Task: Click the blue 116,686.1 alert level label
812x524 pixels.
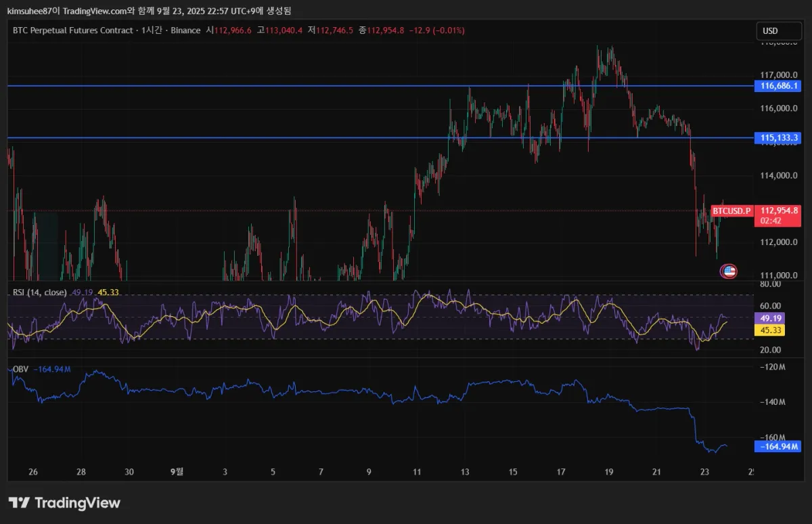Action: tap(777, 86)
